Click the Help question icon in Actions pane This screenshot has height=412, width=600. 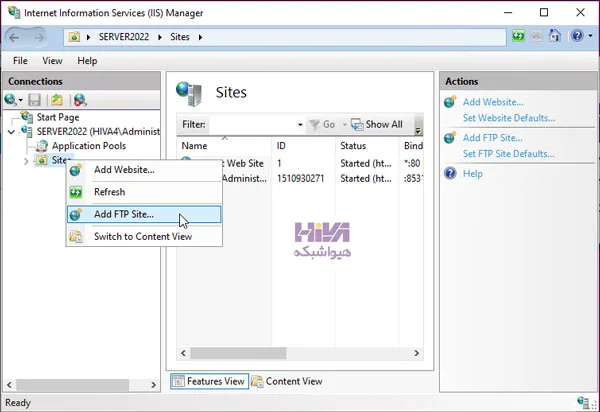[x=450, y=173]
